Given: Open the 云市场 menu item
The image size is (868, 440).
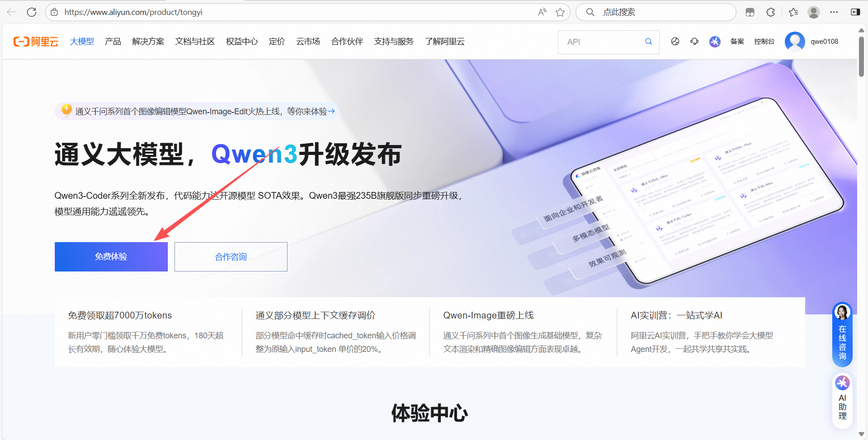Looking at the screenshot, I should (x=308, y=42).
